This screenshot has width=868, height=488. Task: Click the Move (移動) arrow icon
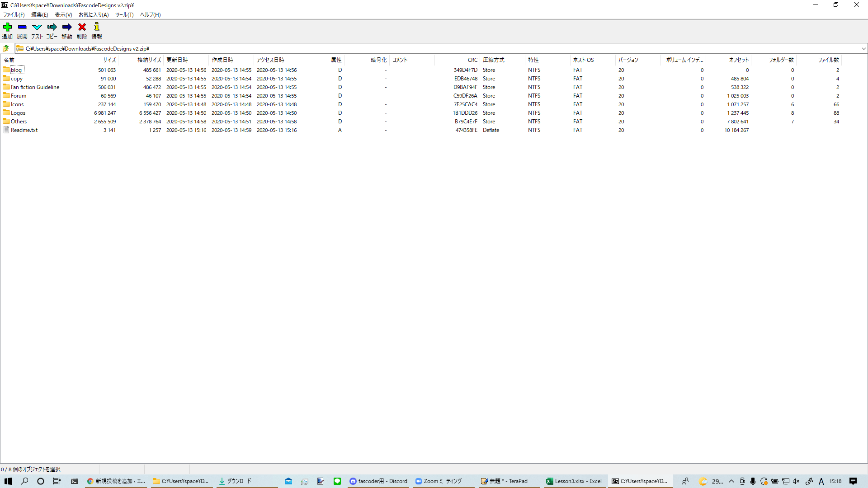[x=67, y=27]
